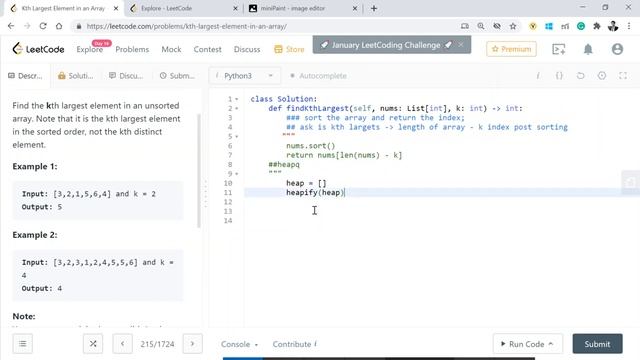
Task: Open the browser zoom magnifier icon
Action: coord(481,26)
